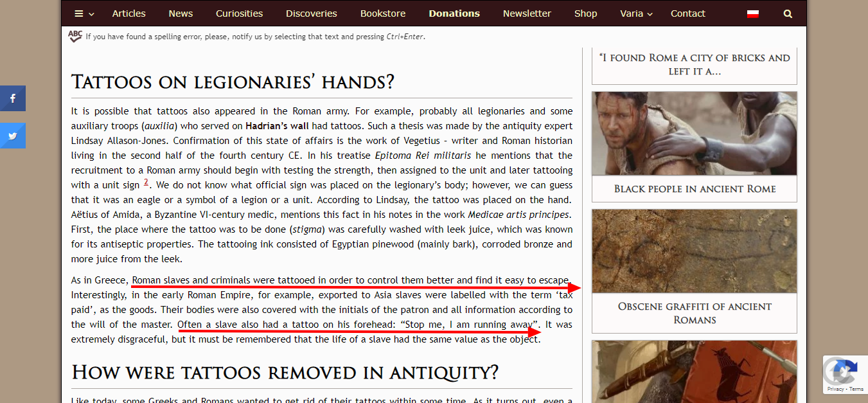Open the Newsletter page

[527, 13]
